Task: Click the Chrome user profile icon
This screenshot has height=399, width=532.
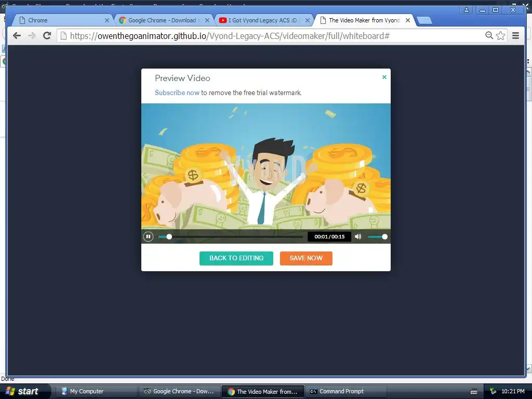Action: point(467,10)
